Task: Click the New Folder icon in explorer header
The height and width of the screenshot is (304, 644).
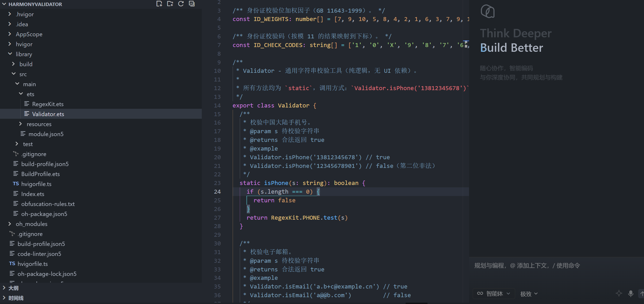Action: point(170,4)
